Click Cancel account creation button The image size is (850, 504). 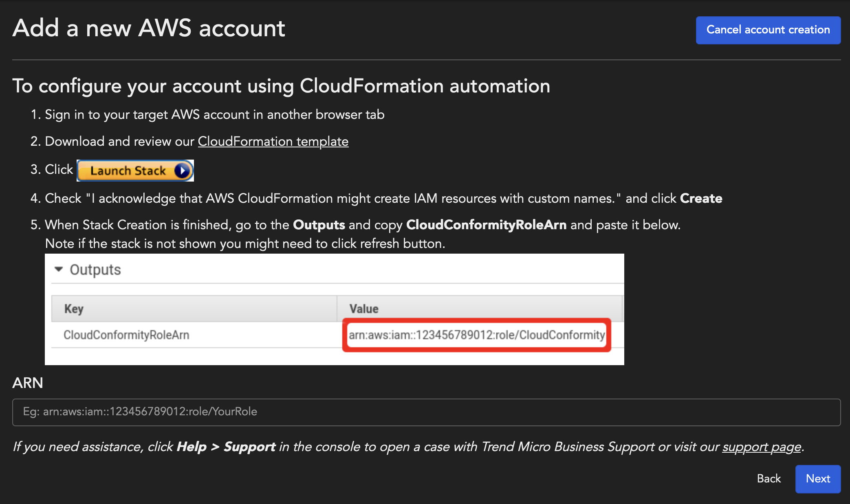coord(768,30)
